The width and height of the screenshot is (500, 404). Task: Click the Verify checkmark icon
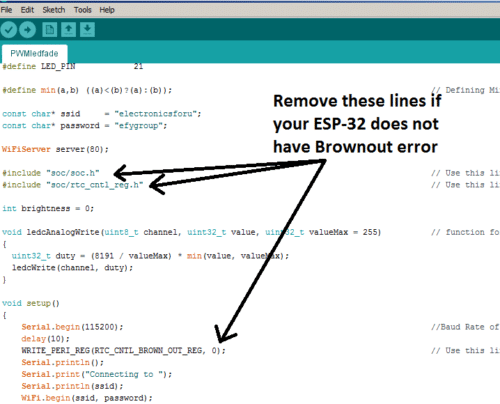click(9, 30)
